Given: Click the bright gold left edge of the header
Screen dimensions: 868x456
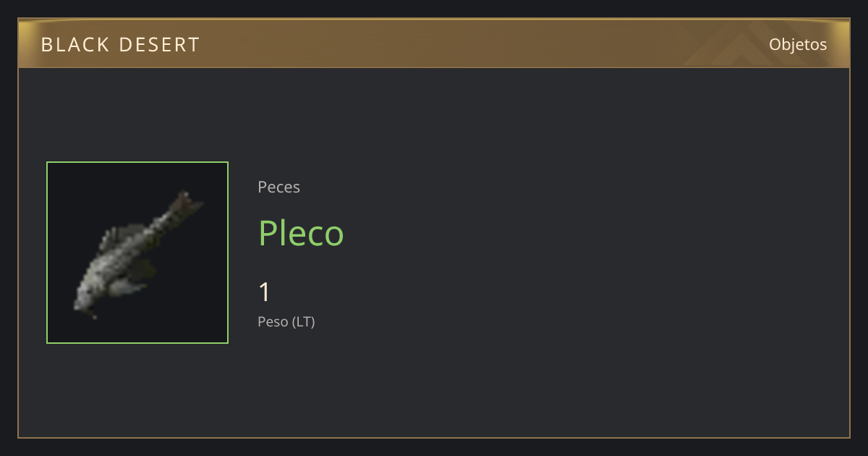Looking at the screenshot, I should 24,43.
